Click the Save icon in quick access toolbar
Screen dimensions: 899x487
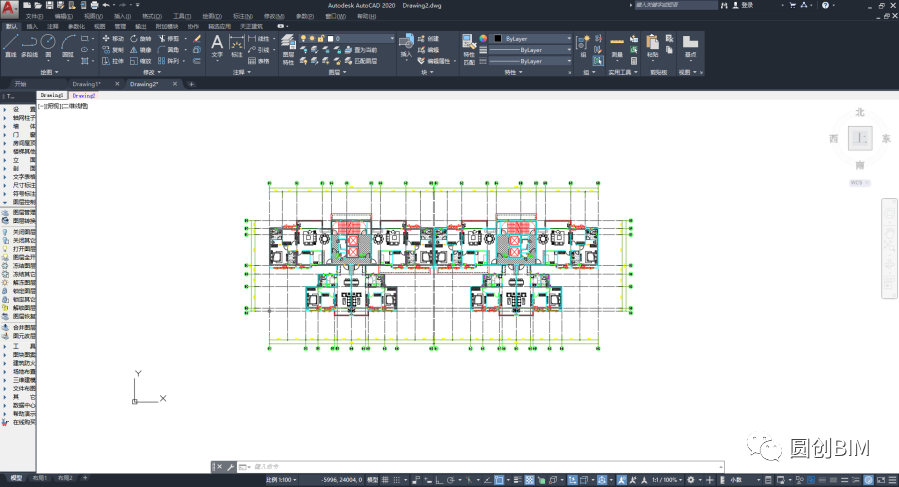coord(49,5)
